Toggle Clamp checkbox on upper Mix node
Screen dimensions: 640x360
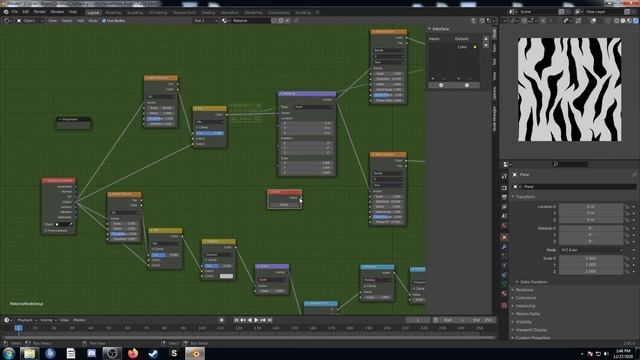click(x=197, y=127)
